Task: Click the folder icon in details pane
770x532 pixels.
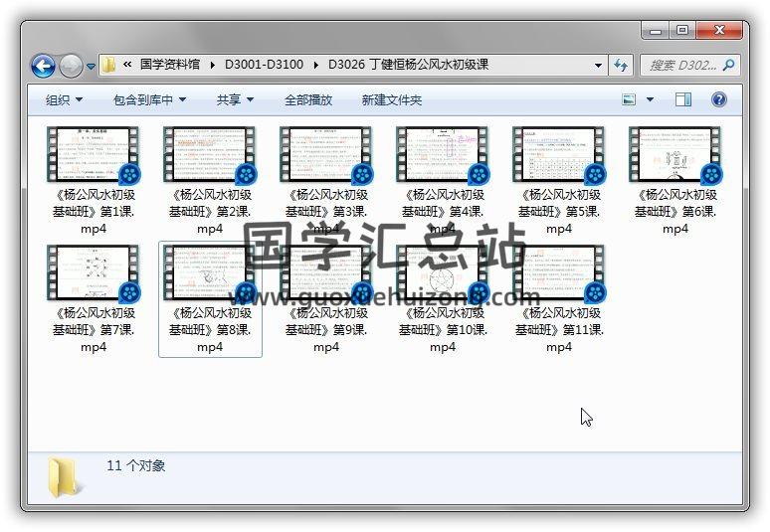Action: pos(64,476)
